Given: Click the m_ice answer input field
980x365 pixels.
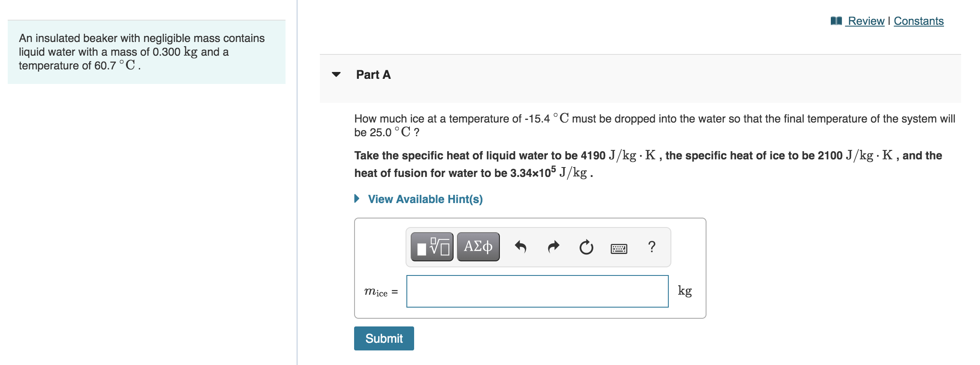Looking at the screenshot, I should click(x=537, y=291).
